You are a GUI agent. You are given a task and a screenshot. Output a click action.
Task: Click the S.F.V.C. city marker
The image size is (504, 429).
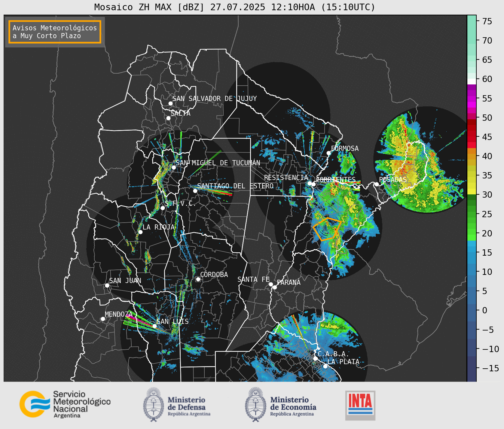pos(163,208)
